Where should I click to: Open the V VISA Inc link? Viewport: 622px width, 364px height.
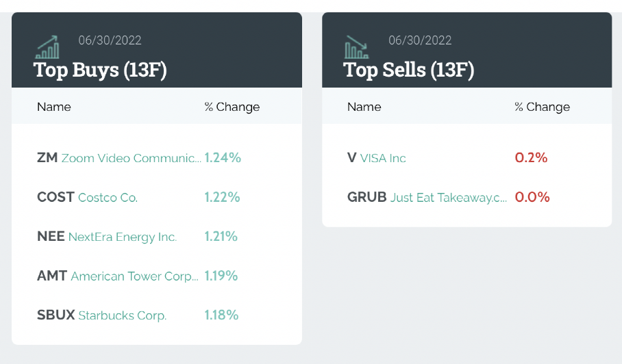click(x=377, y=158)
